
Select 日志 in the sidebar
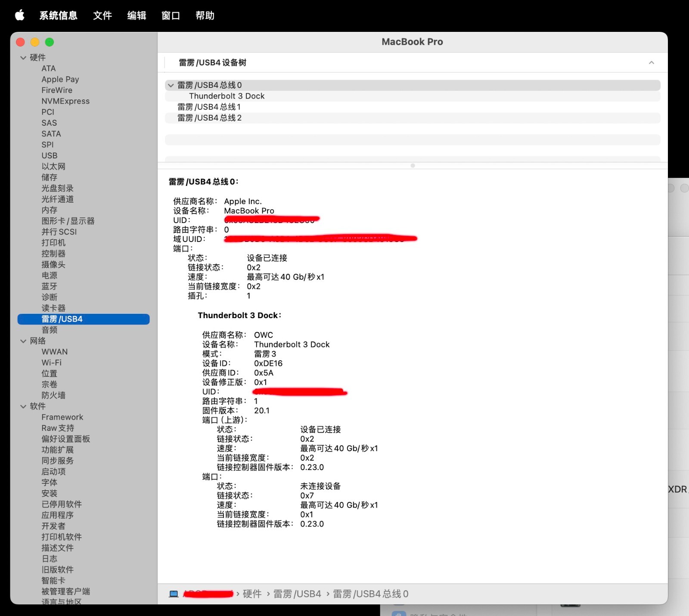[x=50, y=559]
